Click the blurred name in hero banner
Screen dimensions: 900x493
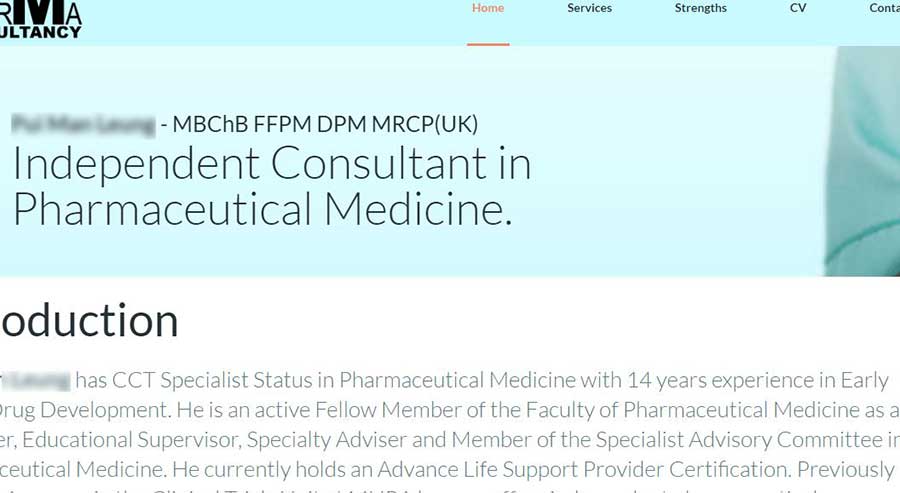click(83, 125)
